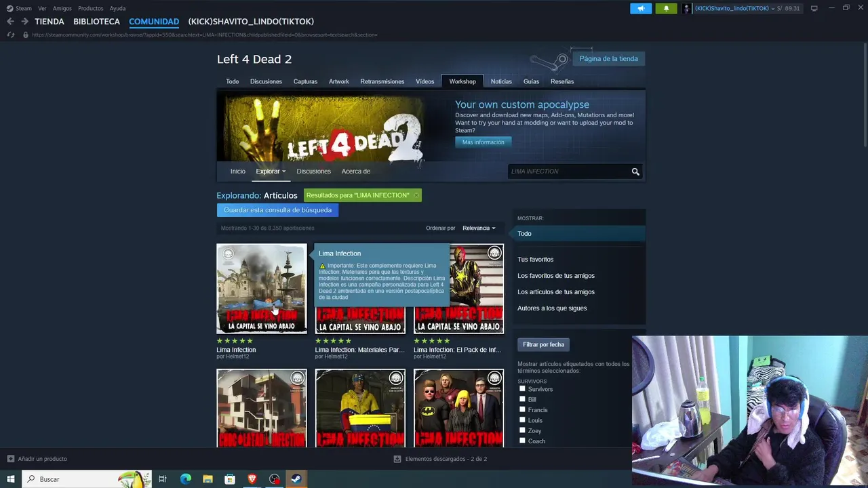This screenshot has width=868, height=488.
Task: Go to BIBLIOTECA section
Action: 96,22
